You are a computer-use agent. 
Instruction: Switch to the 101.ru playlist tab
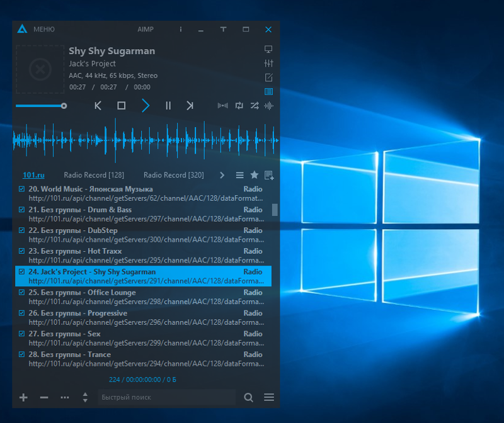(33, 175)
